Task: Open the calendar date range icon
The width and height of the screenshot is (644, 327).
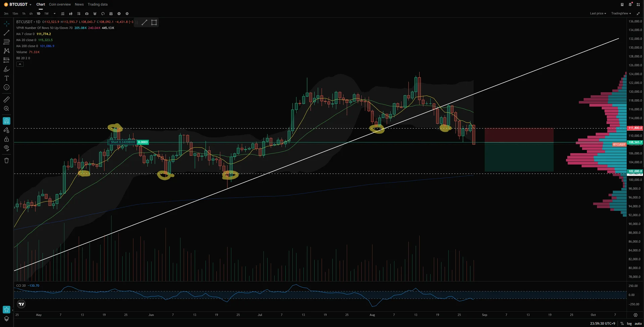Action: coord(111,14)
